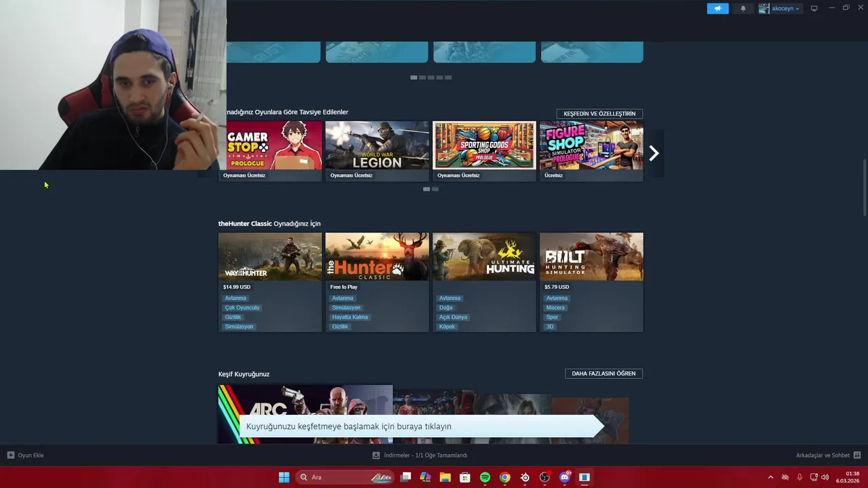The height and width of the screenshot is (488, 868).
Task: Click Köpek tag on Ultimate Hunting
Action: point(447,327)
